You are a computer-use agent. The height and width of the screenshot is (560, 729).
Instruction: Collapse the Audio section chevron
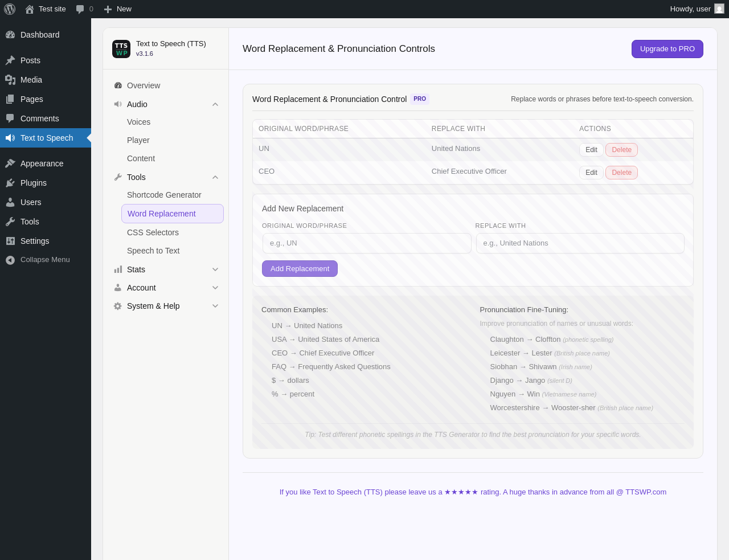tap(215, 104)
